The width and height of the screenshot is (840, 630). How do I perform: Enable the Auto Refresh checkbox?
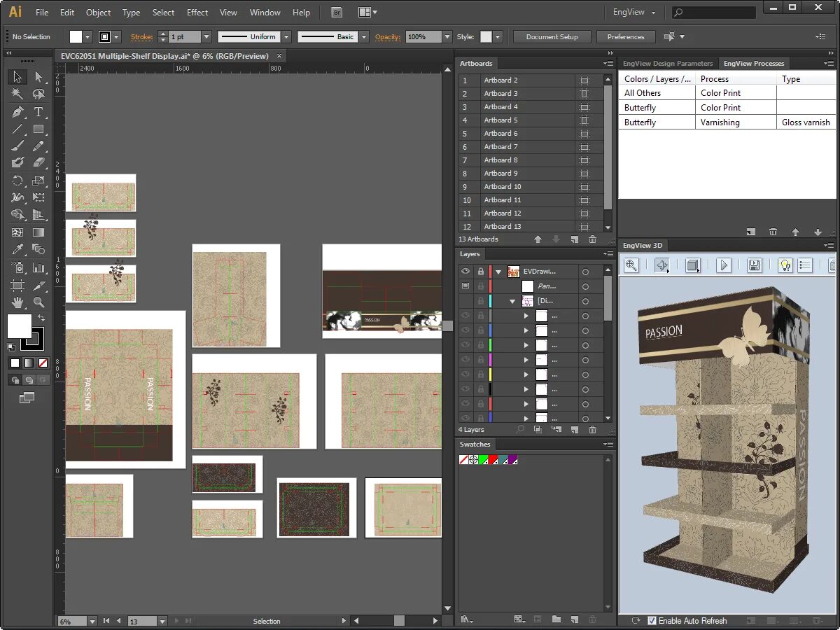(x=652, y=621)
